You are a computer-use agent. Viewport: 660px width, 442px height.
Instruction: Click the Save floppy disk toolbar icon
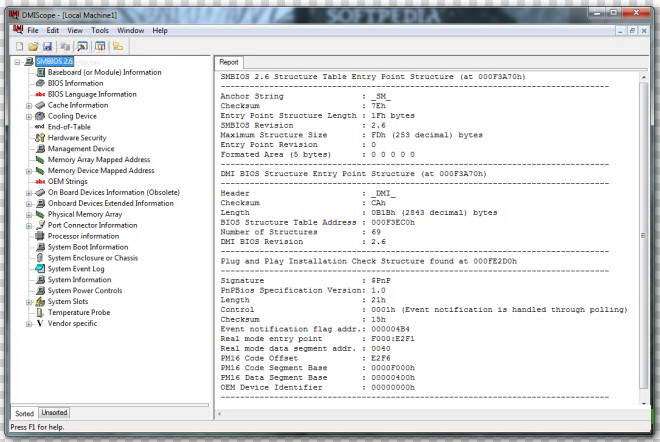47,46
